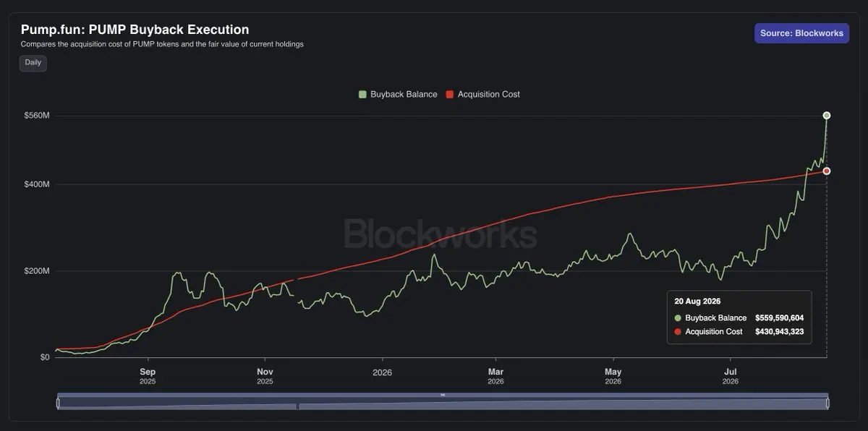The height and width of the screenshot is (431, 868).
Task: Toggle the Buyback Balance legend entry
Action: [398, 94]
